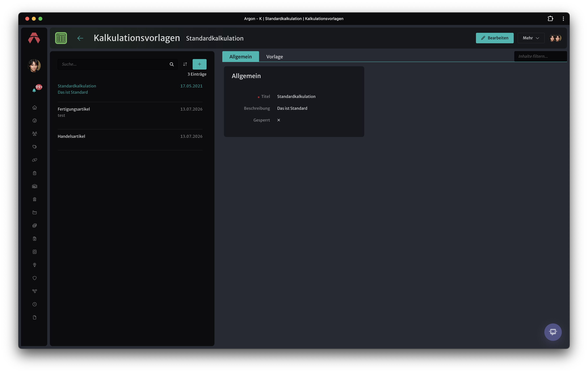Open the browser three-dot menu
588x373 pixels.
(x=563, y=19)
